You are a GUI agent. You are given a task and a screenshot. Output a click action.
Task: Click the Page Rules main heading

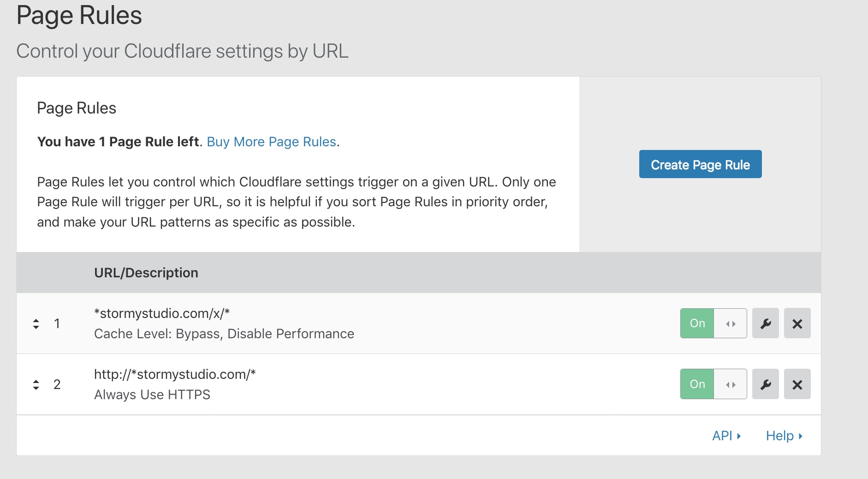[x=79, y=15]
